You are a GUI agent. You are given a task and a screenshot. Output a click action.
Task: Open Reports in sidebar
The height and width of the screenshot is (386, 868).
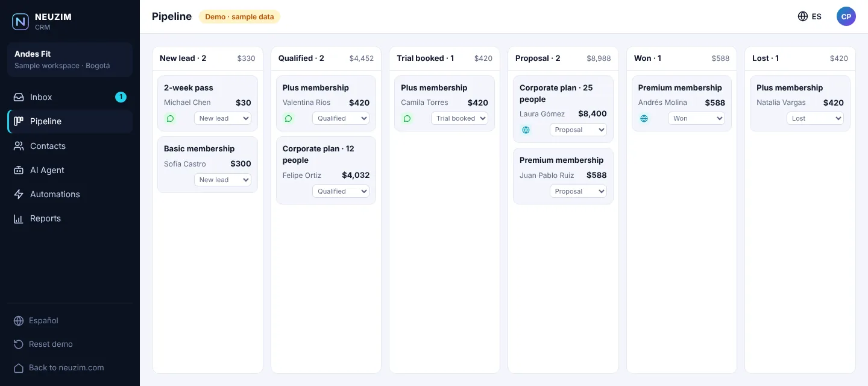(70, 218)
